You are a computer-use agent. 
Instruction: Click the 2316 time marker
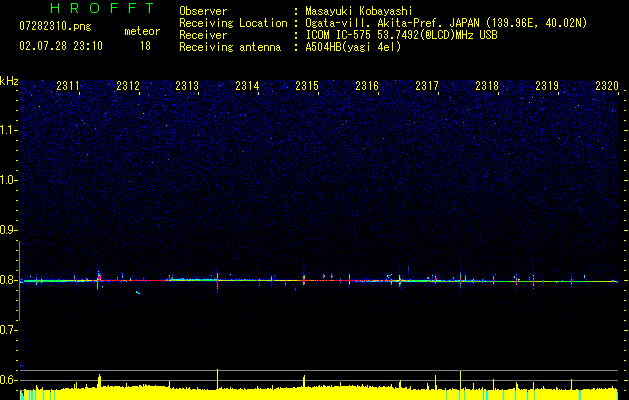tap(367, 86)
